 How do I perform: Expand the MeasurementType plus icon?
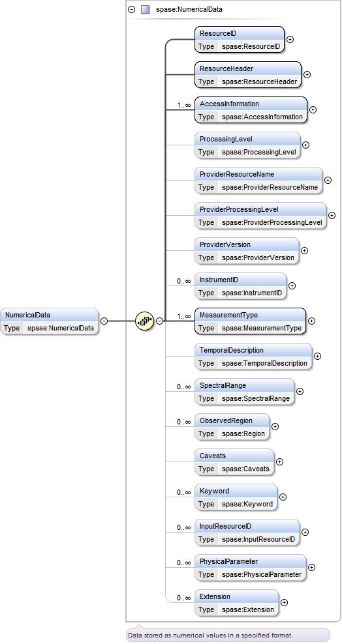311,321
